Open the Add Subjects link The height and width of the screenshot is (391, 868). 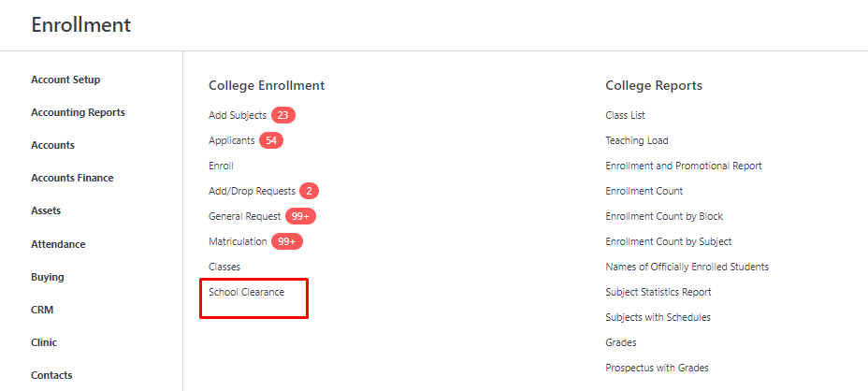pos(238,115)
